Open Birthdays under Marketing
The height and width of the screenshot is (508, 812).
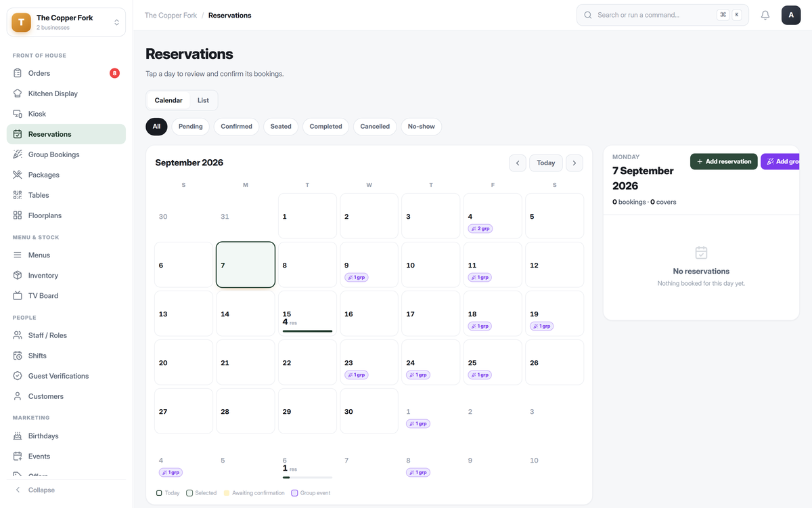(66, 436)
